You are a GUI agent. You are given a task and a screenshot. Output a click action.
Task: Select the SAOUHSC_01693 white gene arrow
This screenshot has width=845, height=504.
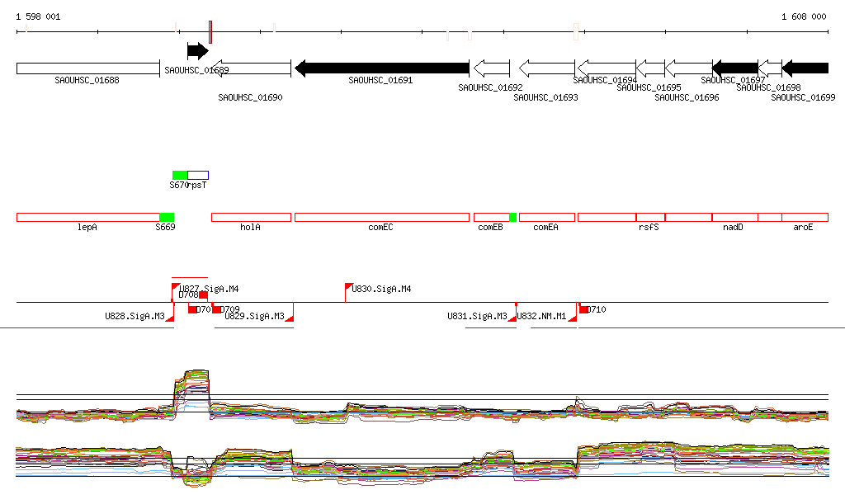tap(547, 68)
